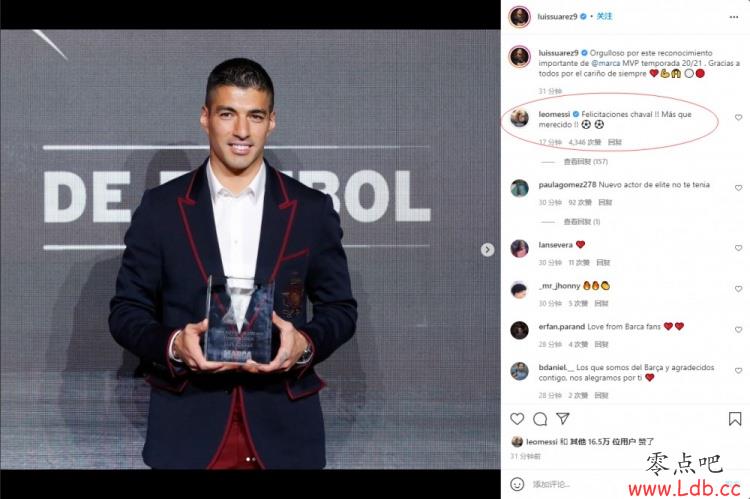Expand 157 replies under leomessi comment
This screenshot has width=750, height=499.
click(585, 162)
